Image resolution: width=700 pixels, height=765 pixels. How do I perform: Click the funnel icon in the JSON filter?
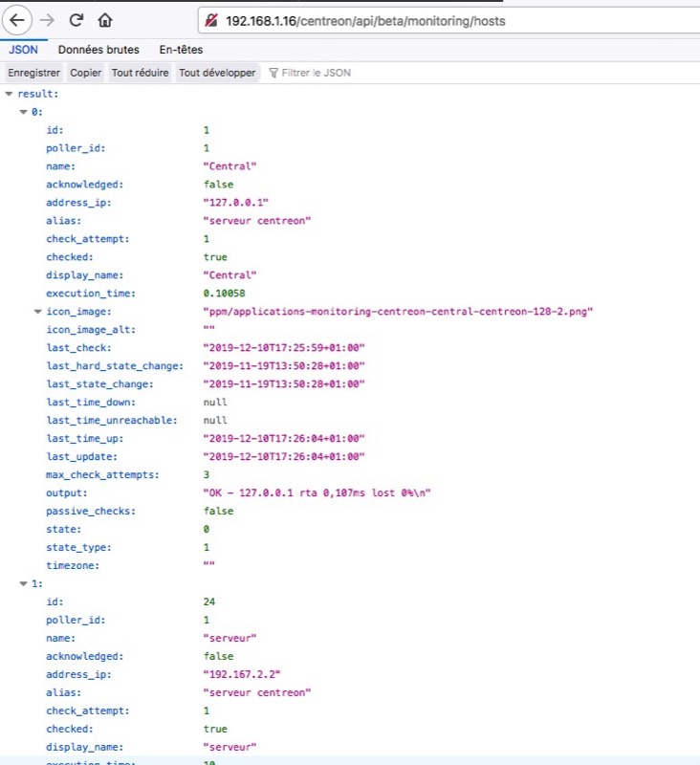click(x=273, y=73)
